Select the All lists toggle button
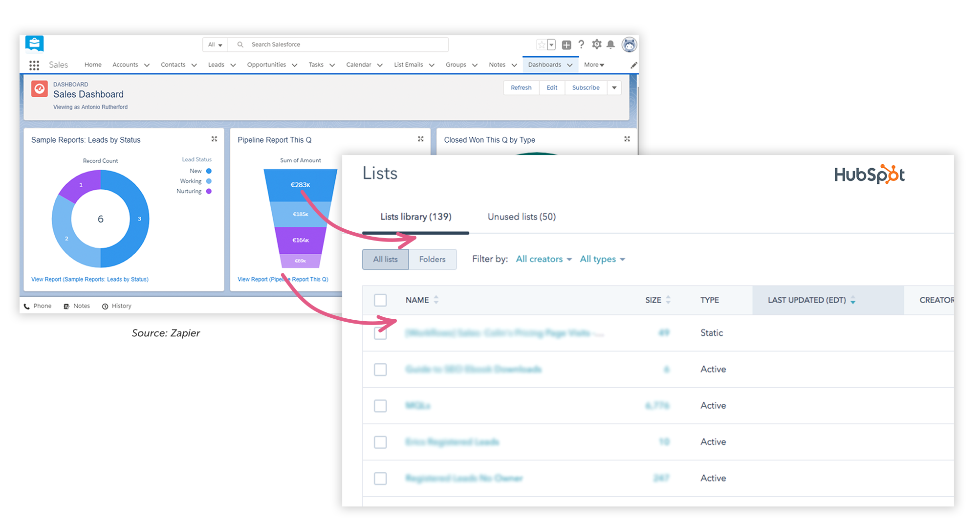The width and height of the screenshot is (980, 528). point(385,259)
